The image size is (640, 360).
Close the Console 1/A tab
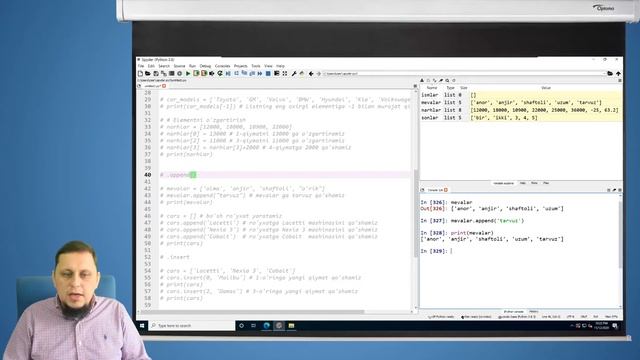pos(446,190)
